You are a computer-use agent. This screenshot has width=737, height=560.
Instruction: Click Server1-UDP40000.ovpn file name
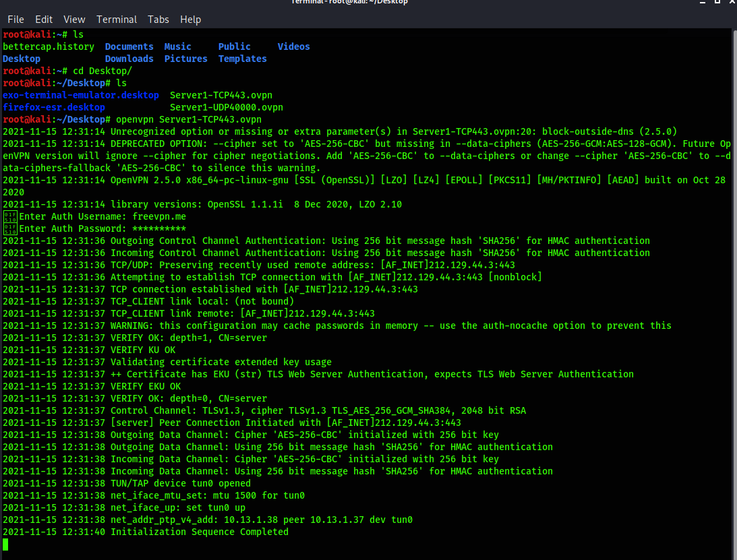coord(227,107)
